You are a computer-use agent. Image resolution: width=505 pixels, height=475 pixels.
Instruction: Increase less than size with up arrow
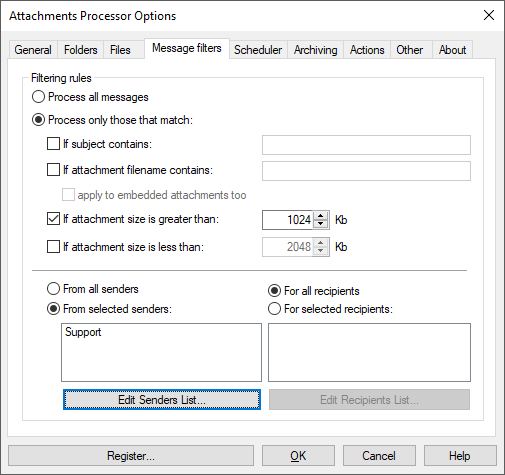(321, 243)
